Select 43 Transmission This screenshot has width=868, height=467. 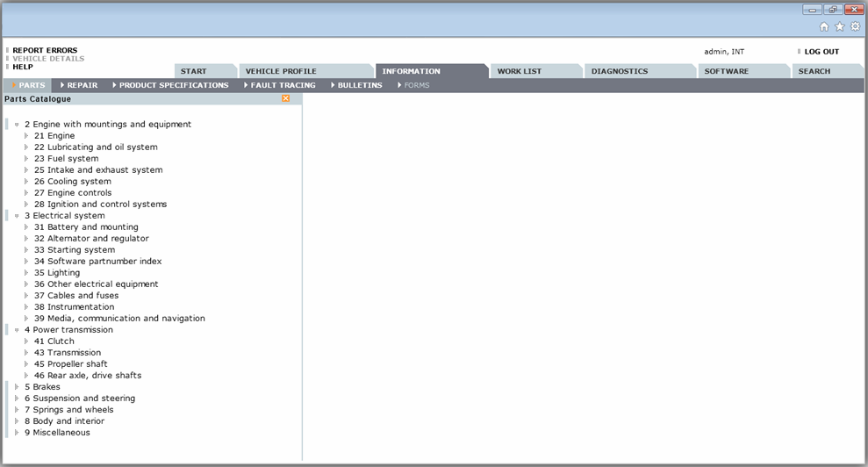pyautogui.click(x=68, y=353)
